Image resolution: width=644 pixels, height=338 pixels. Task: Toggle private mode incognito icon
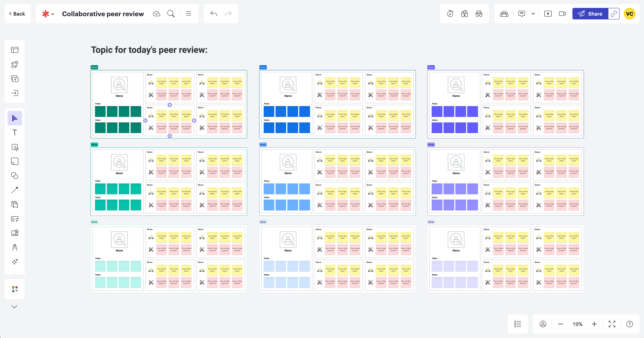(479, 14)
